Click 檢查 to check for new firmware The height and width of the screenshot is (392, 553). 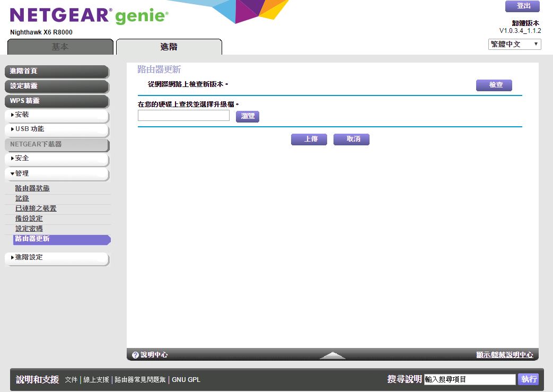(x=494, y=85)
